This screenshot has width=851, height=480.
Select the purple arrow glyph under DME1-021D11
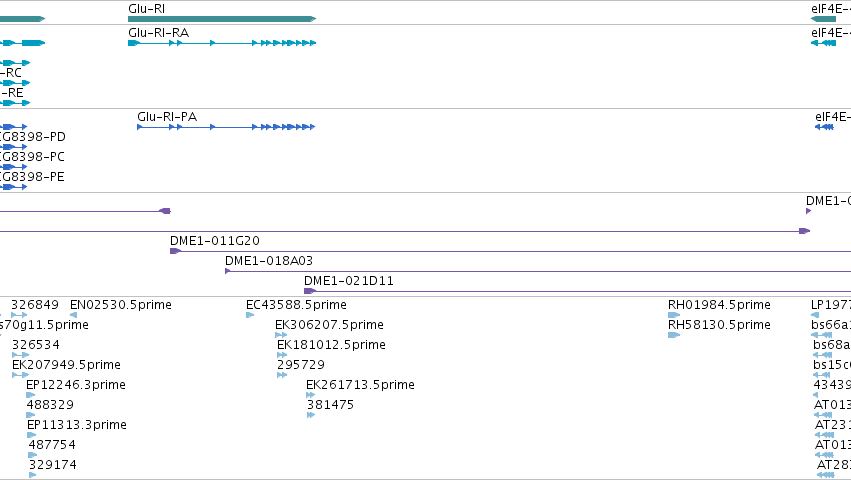[x=309, y=291]
